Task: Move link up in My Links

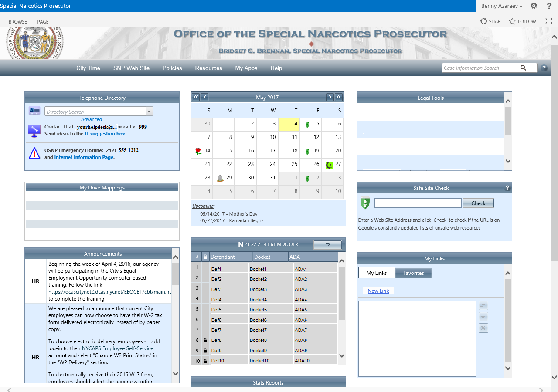Action: (x=483, y=305)
